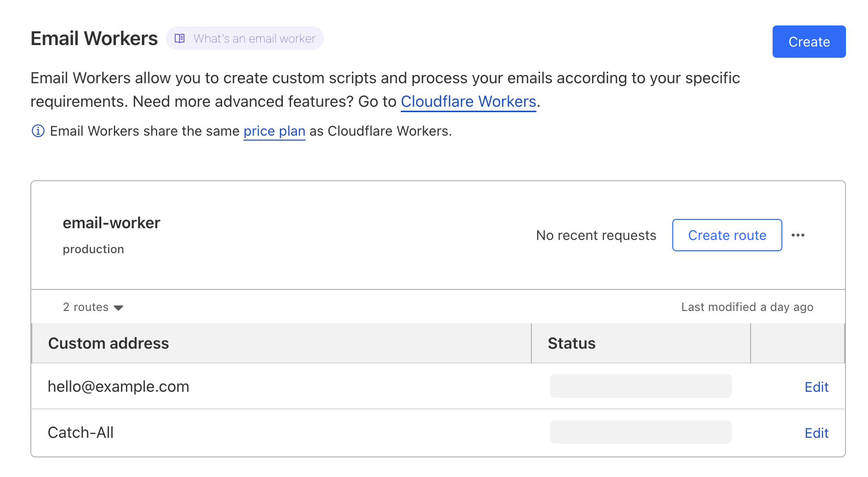
Task: Click the Status column header
Action: pyautogui.click(x=571, y=344)
